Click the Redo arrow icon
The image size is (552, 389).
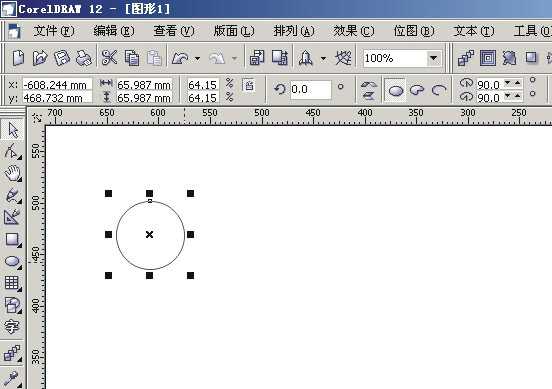click(217, 58)
